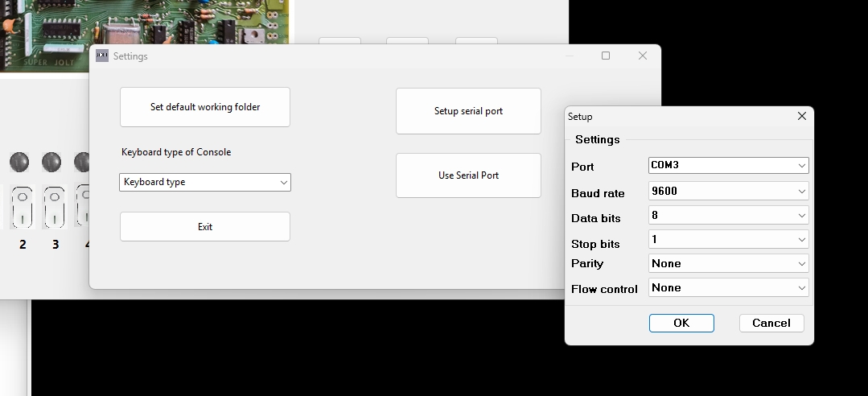Click Set default working folder
Viewport: 868px width, 396px height.
[x=205, y=107]
